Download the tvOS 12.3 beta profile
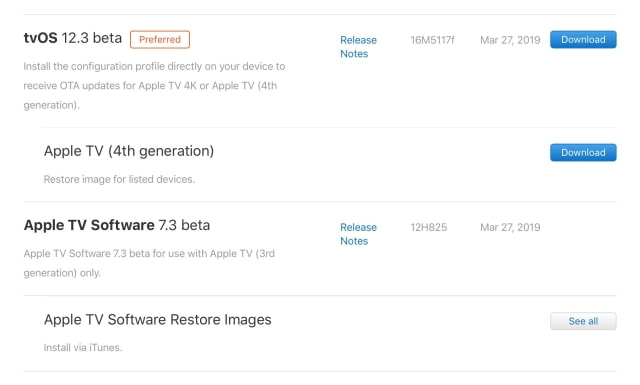The height and width of the screenshot is (385, 640). tap(583, 40)
